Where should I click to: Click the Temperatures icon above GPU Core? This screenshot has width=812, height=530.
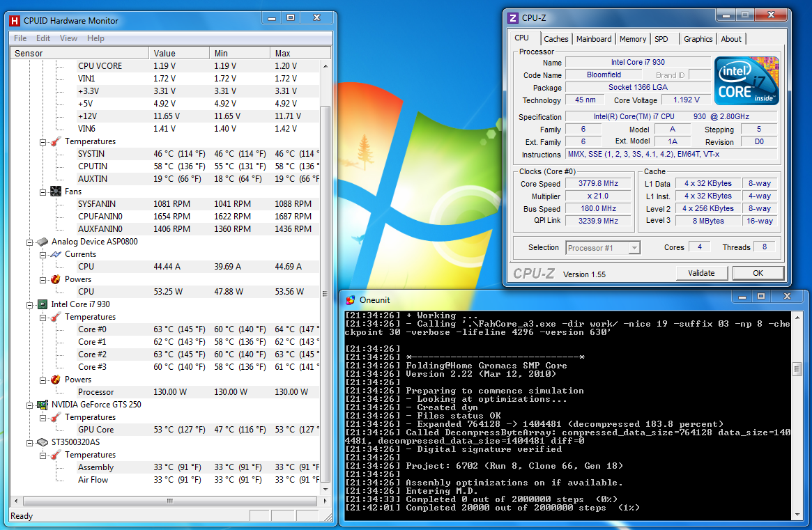click(x=56, y=417)
